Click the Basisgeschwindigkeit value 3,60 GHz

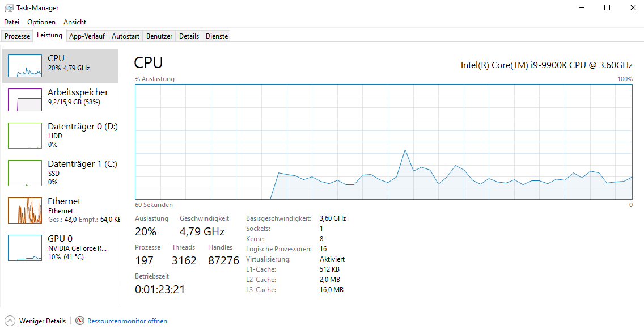pos(333,218)
